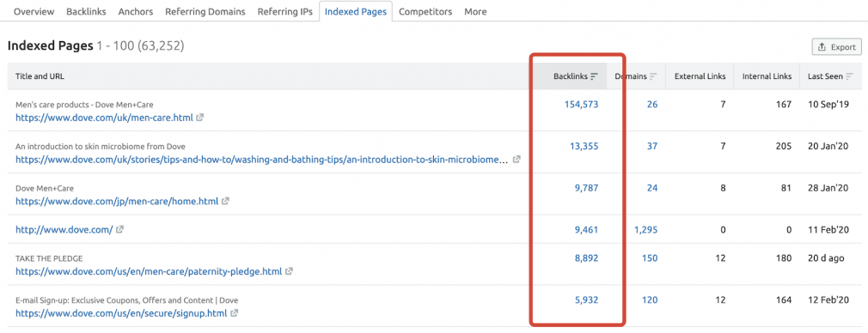Click the 1,295 domains value

pos(645,229)
